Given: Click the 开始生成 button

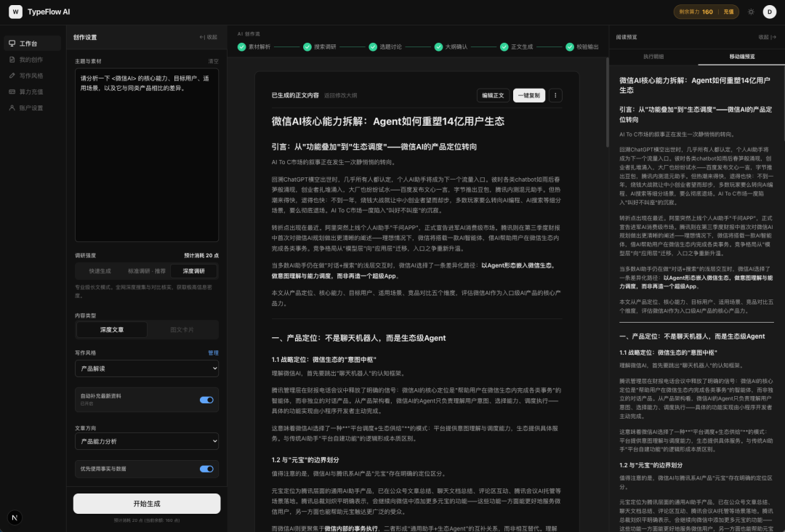Looking at the screenshot, I should 147,504.
